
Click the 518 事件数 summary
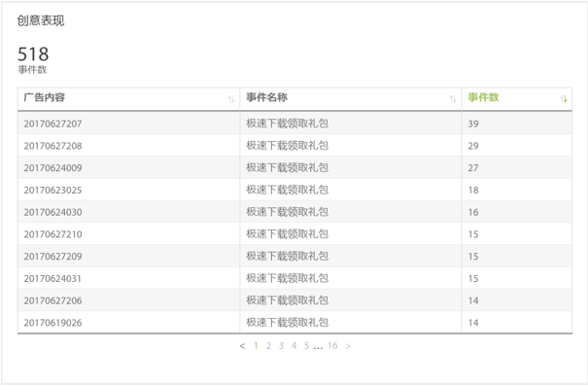click(x=33, y=59)
